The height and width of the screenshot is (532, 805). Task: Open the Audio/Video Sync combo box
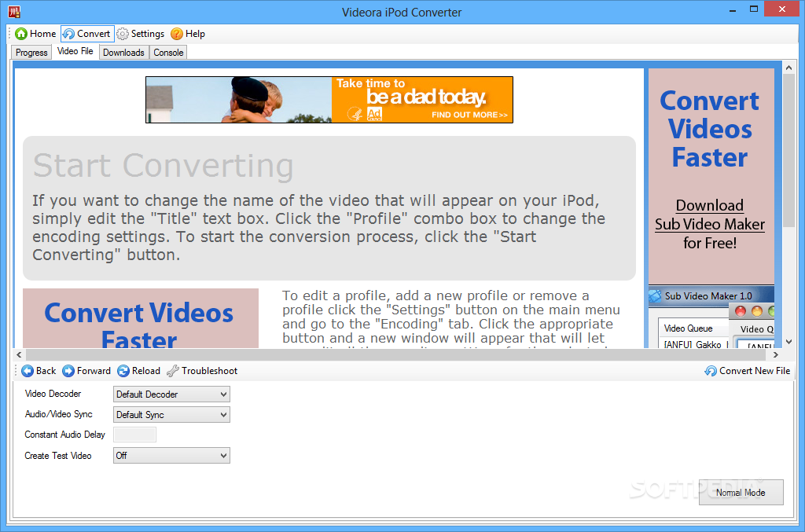(171, 414)
